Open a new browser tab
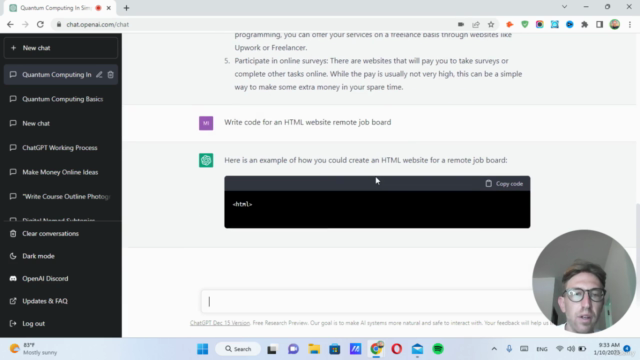The height and width of the screenshot is (360, 640). pyautogui.click(x=127, y=8)
